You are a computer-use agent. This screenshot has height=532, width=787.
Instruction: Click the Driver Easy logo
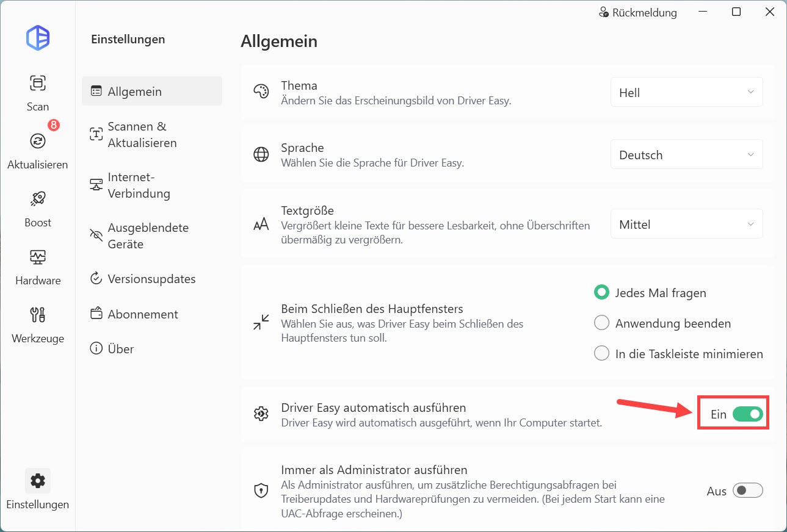pyautogui.click(x=38, y=38)
